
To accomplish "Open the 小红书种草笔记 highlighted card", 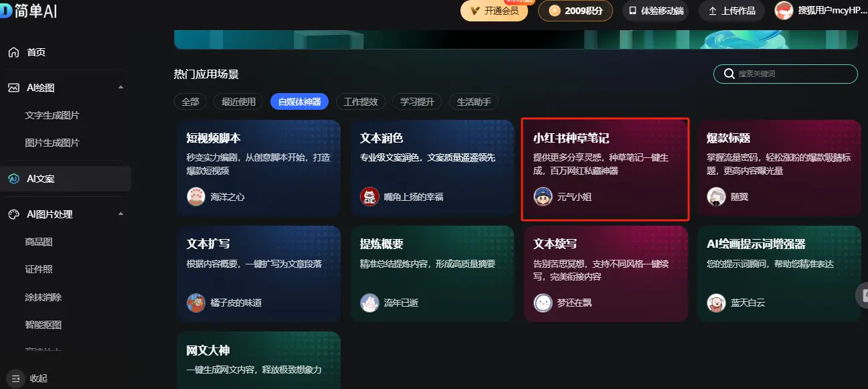I will click(x=605, y=167).
